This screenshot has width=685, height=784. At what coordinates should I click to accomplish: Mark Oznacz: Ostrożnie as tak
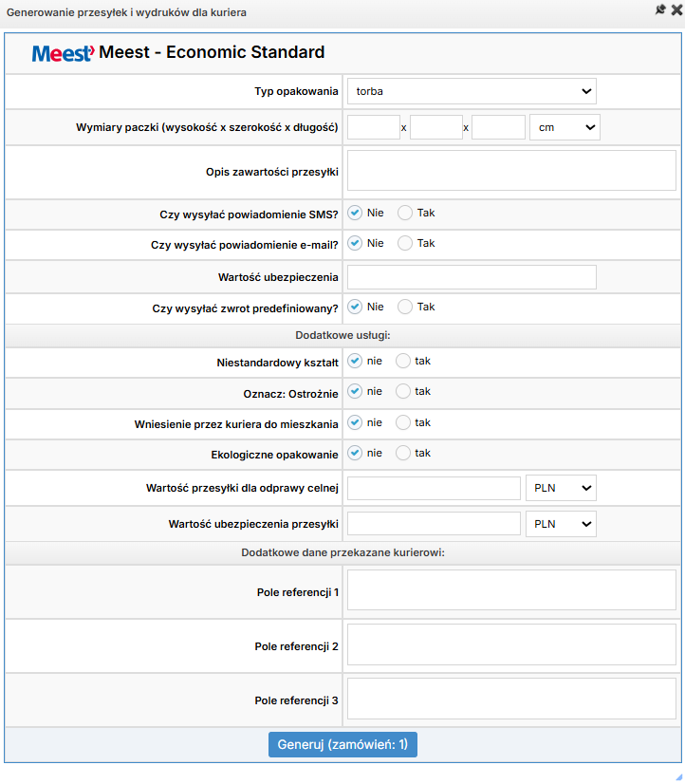[403, 391]
